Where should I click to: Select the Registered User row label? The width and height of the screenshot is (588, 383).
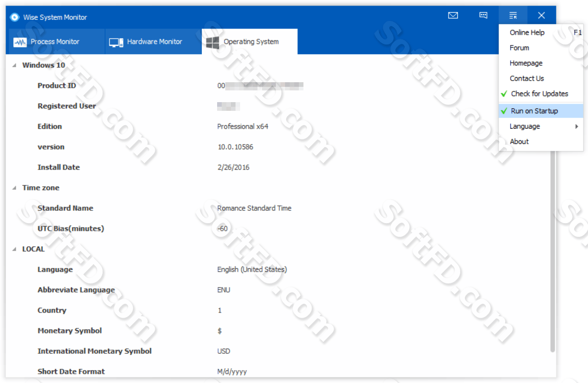point(67,106)
